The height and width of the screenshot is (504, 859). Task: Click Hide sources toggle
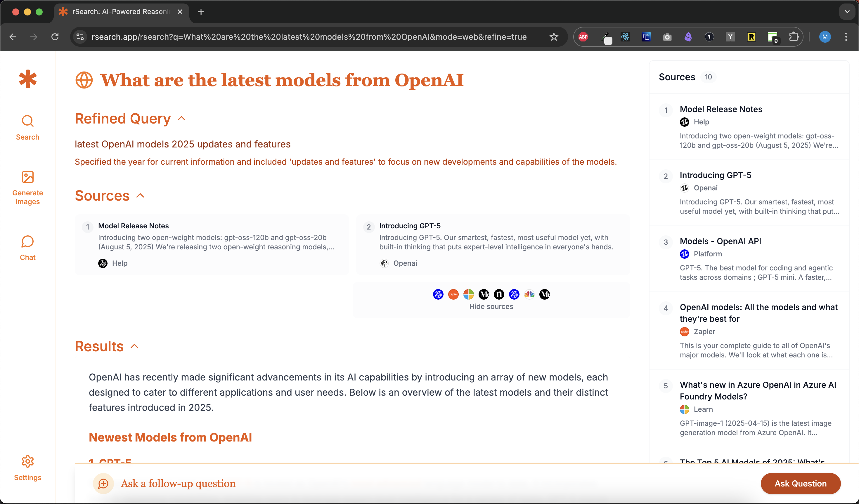(x=491, y=306)
